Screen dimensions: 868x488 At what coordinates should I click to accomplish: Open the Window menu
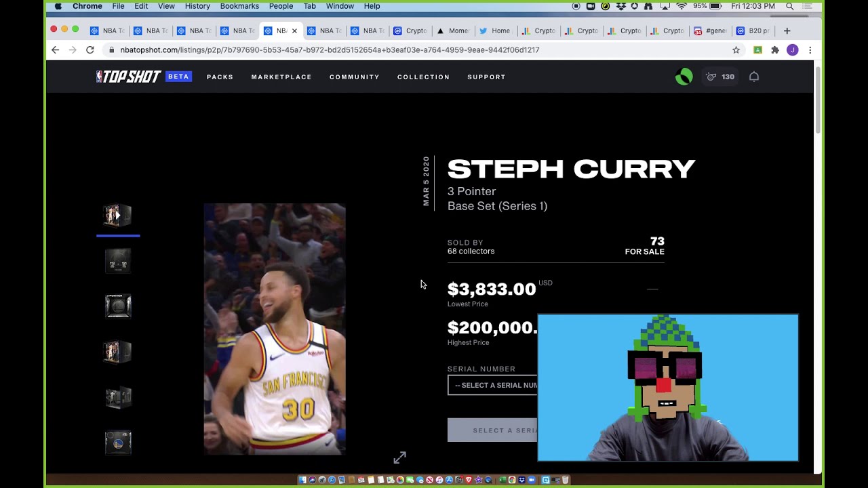340,6
